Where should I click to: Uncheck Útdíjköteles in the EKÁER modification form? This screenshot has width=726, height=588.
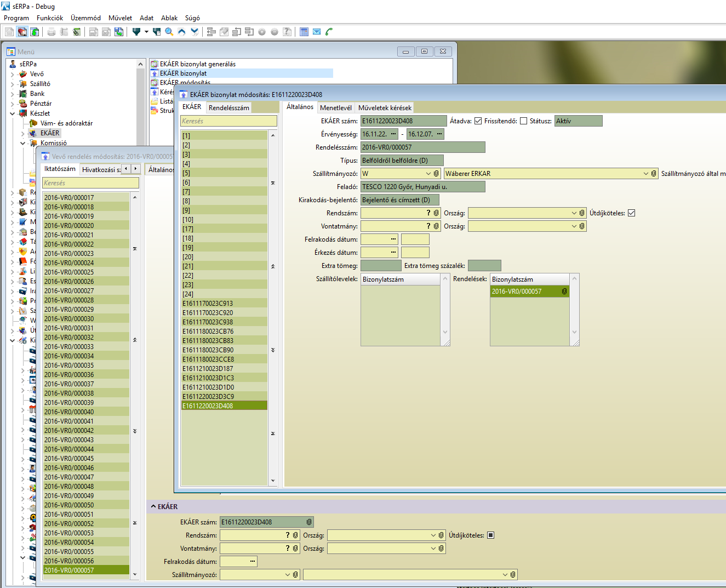point(631,213)
